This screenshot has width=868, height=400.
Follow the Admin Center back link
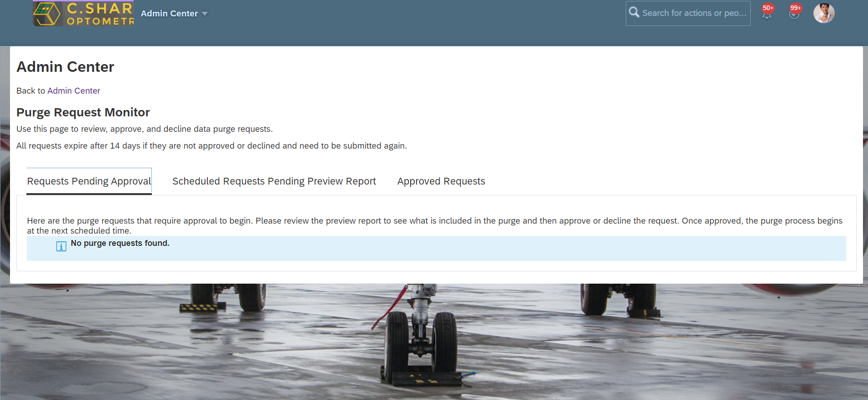[74, 91]
